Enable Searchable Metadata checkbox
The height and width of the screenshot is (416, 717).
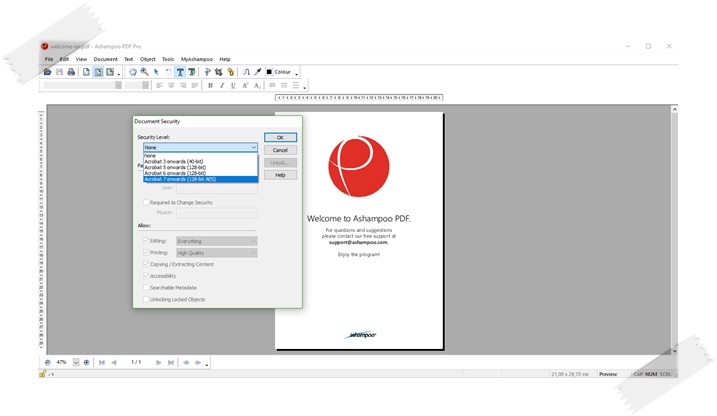coord(146,288)
